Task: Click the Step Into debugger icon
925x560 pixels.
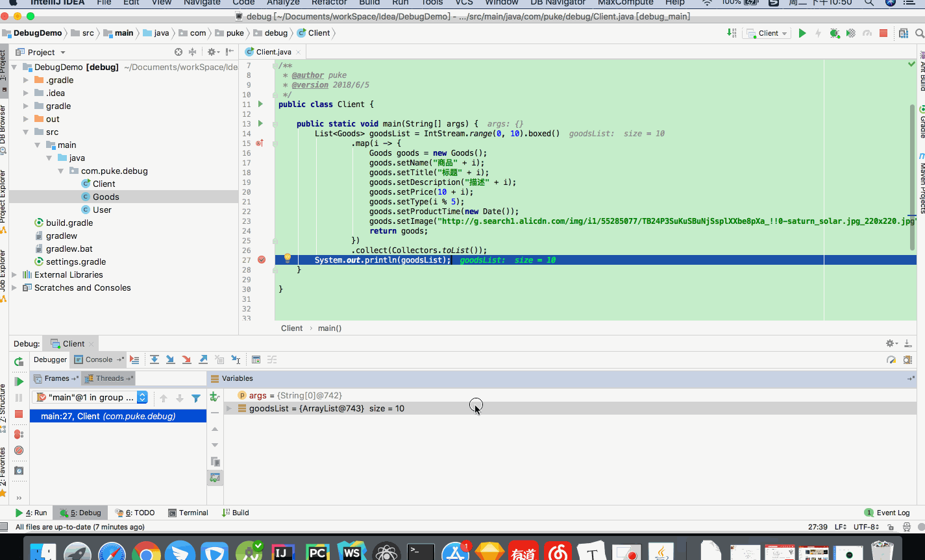Action: point(170,359)
